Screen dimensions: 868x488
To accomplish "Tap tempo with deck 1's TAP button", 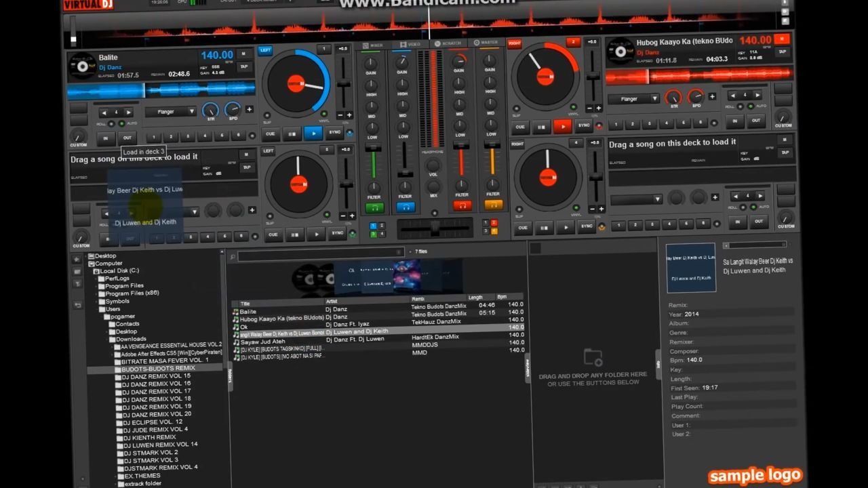I will click(x=244, y=67).
